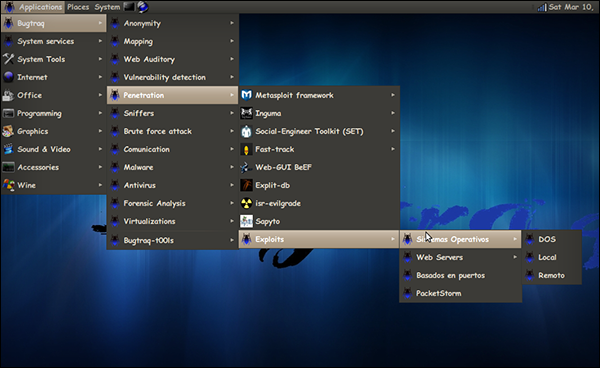Screen dimensions: 600x368
Task: Click the Fast-track icon
Action: pyautogui.click(x=246, y=149)
